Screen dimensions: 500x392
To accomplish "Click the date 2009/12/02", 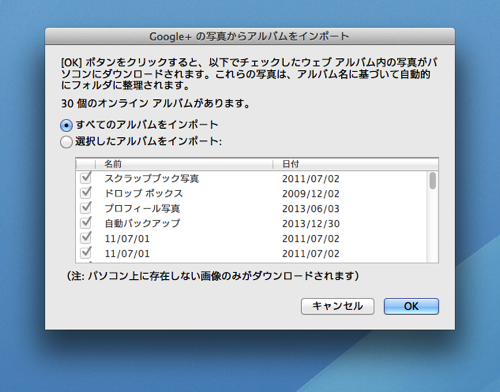I will pos(311,194).
